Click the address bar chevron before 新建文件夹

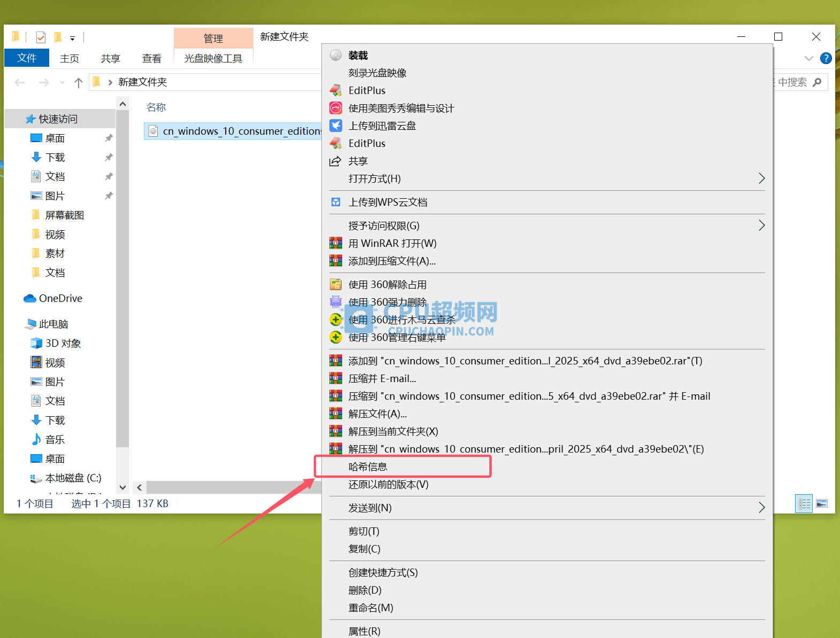110,82
